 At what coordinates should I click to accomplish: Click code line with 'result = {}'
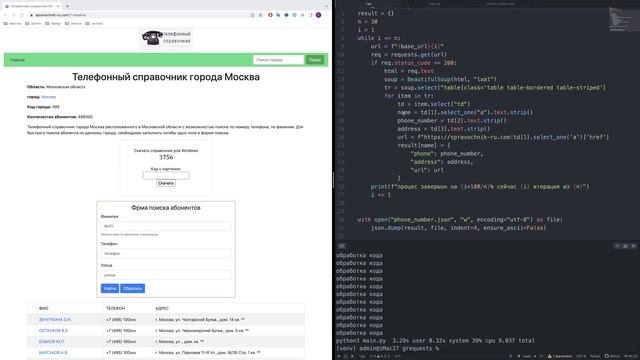tap(376, 13)
